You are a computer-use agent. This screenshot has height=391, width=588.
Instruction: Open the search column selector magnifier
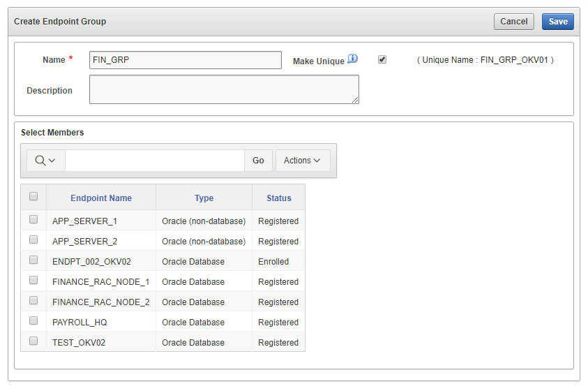(x=45, y=161)
